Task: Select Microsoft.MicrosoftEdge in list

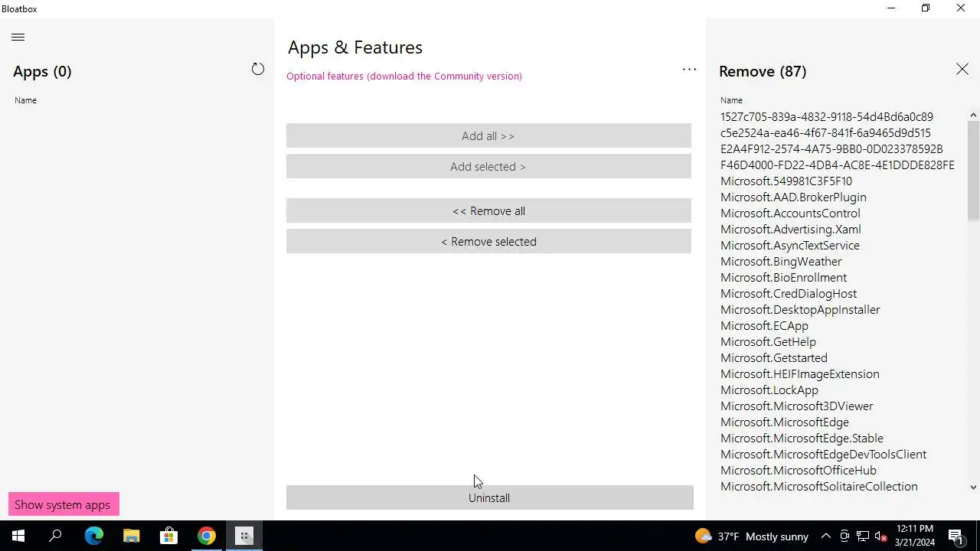Action: (x=784, y=422)
